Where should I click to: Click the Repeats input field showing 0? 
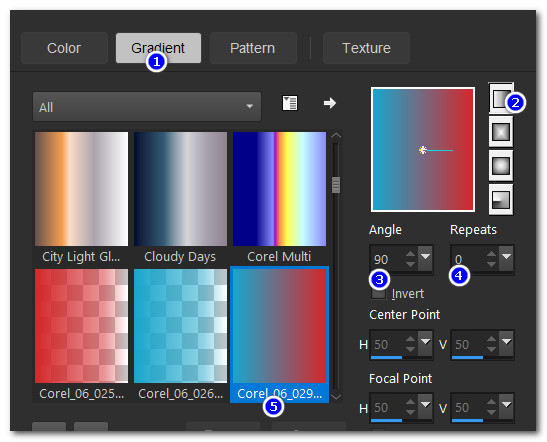tap(469, 259)
